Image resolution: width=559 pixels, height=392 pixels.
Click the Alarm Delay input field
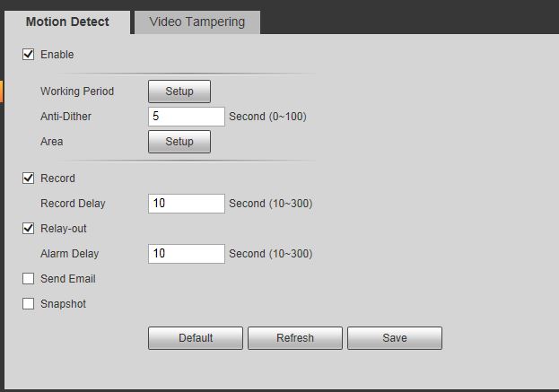click(x=187, y=253)
